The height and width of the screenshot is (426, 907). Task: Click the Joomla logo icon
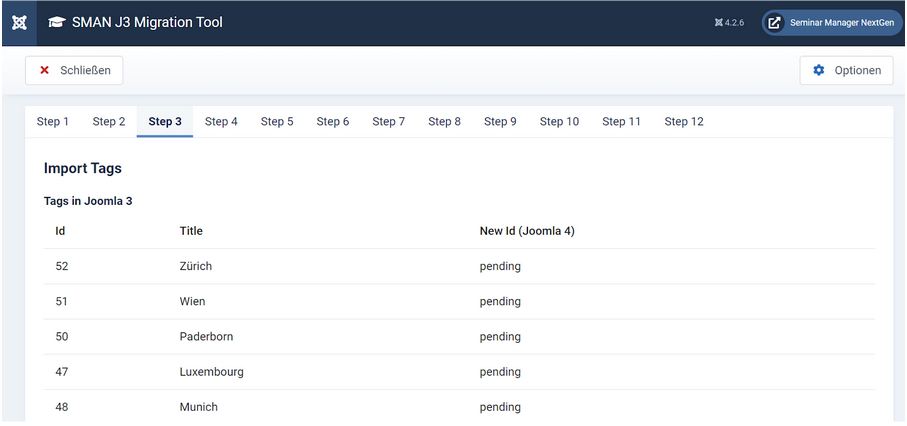(x=18, y=23)
